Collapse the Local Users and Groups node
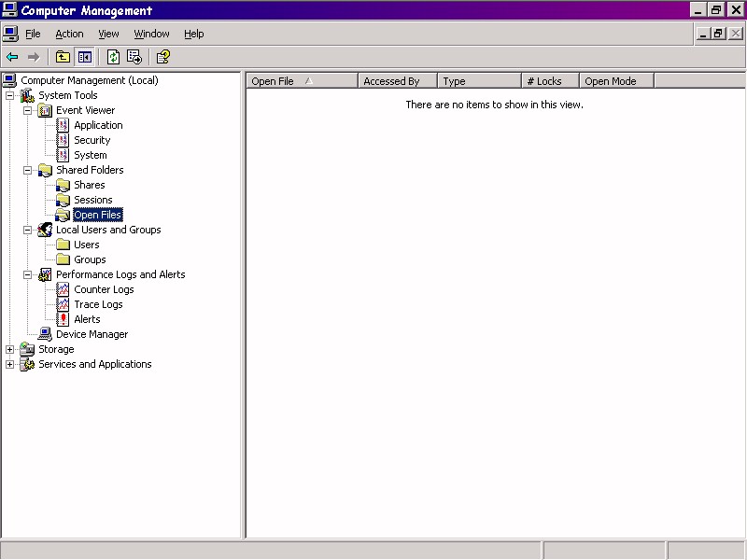 click(28, 230)
